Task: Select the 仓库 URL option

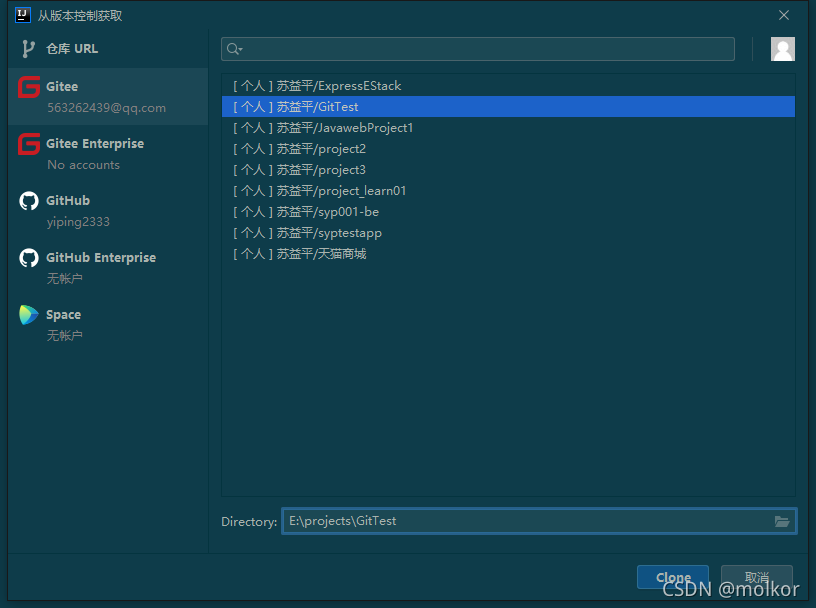Action: coord(108,48)
